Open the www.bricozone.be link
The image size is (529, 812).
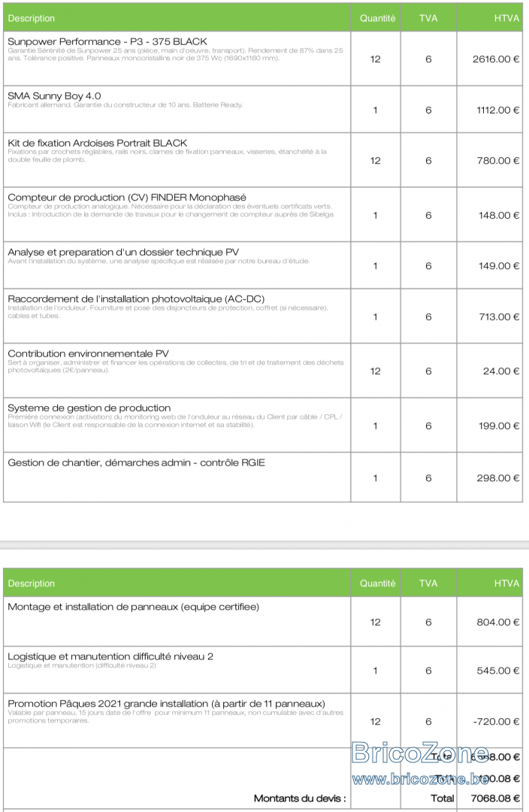pyautogui.click(x=420, y=780)
